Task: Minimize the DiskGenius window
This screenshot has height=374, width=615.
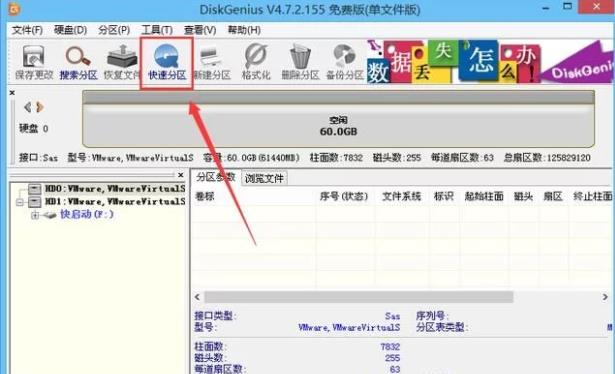Action: [x=545, y=8]
